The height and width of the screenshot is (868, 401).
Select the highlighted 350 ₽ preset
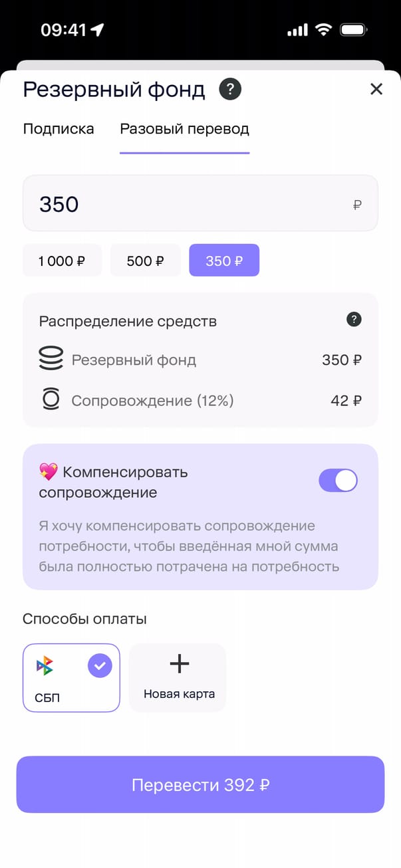pyautogui.click(x=224, y=261)
